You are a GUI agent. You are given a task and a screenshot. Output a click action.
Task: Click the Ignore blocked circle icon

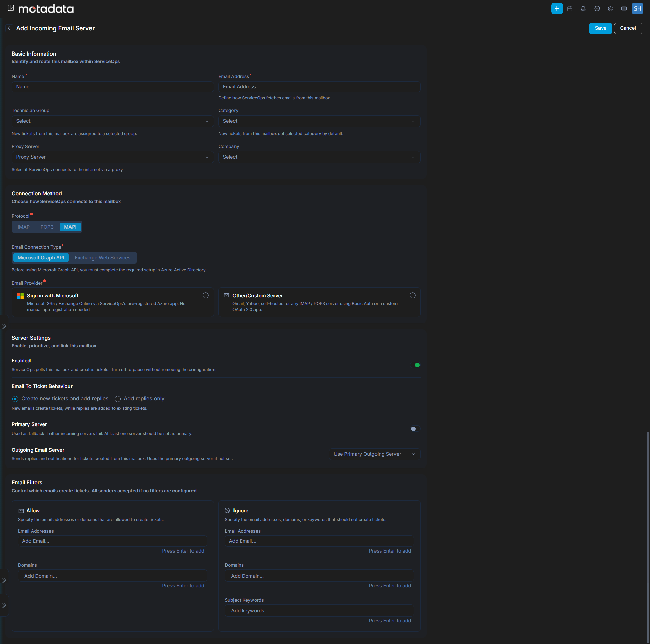coord(227,511)
